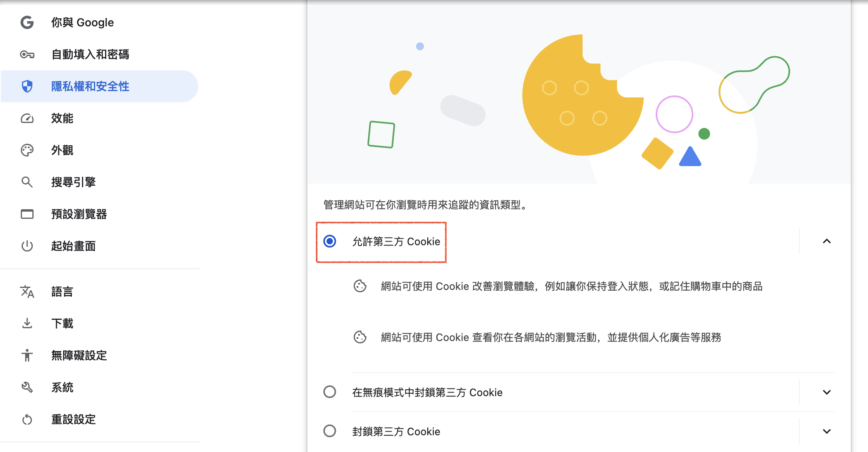Click the shield icon for privacy and security
The image size is (868, 452).
[x=27, y=86]
